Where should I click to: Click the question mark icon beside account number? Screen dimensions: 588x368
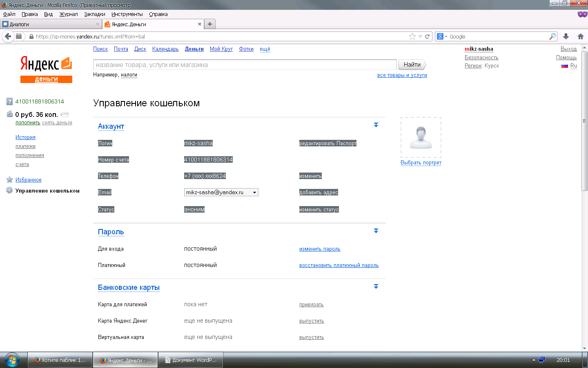[9, 101]
